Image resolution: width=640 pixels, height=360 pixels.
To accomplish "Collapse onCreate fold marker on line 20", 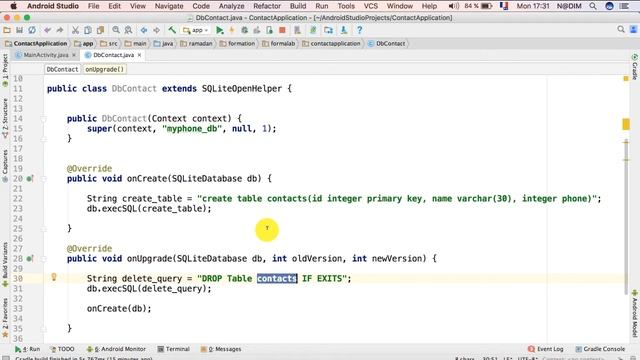I will click(x=43, y=179).
